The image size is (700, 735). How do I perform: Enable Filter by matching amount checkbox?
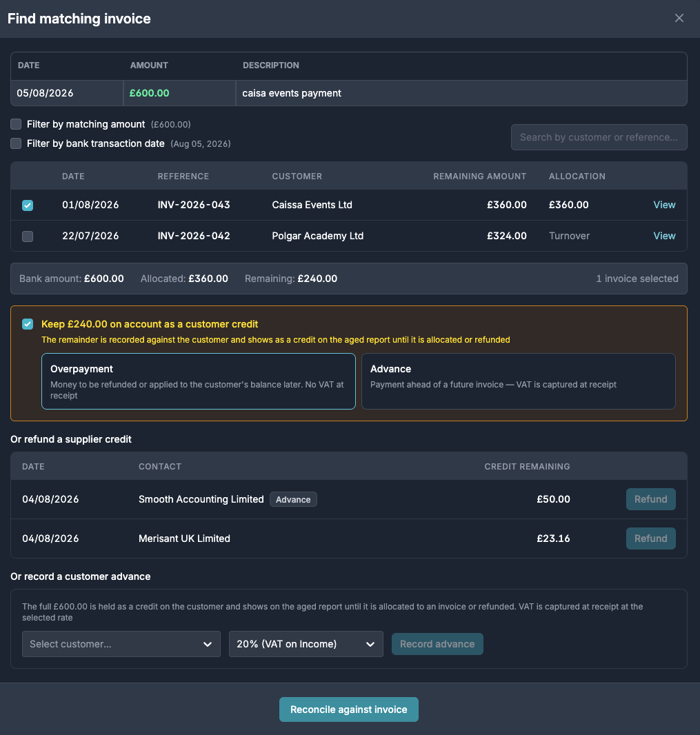pos(16,124)
